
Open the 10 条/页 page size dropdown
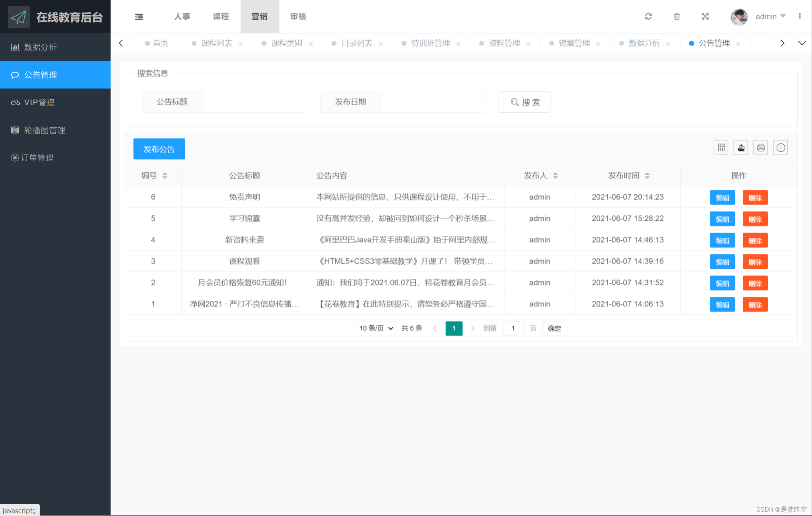click(375, 328)
